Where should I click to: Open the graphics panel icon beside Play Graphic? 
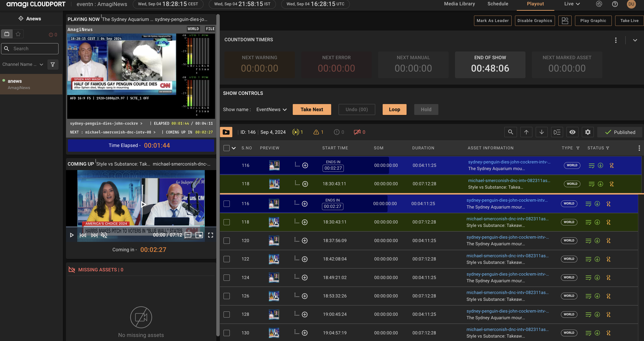click(x=565, y=21)
